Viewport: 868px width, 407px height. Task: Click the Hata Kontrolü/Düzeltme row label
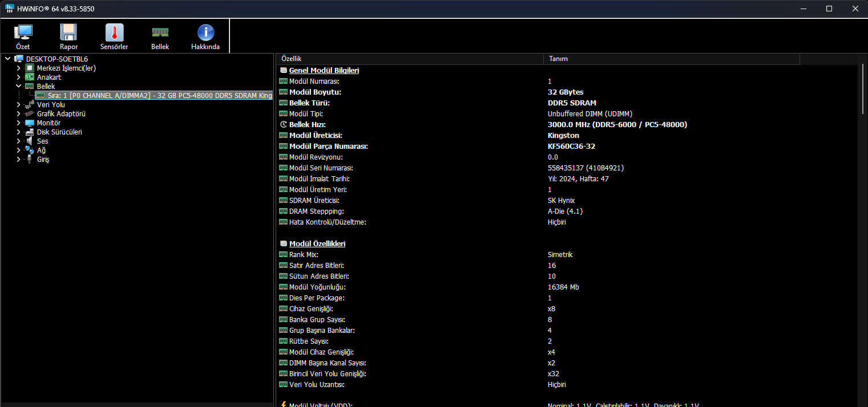(328, 222)
